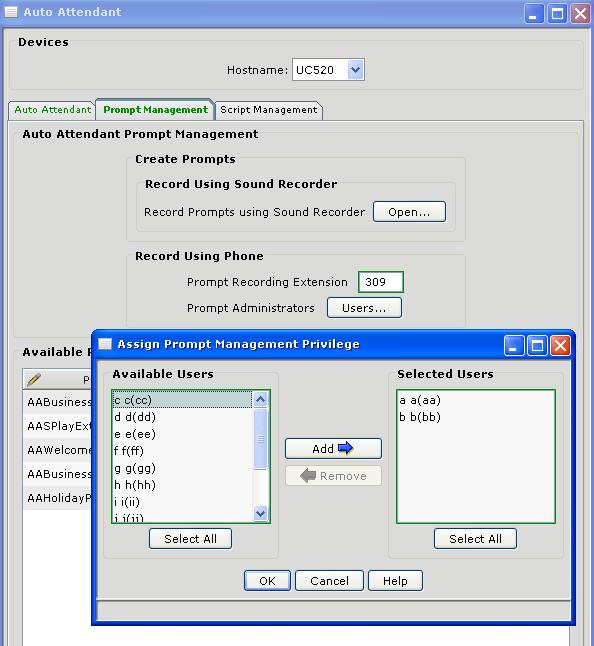Select user d d(dd) in Available Users
Viewport: 594px width, 646px height.
coord(182,417)
